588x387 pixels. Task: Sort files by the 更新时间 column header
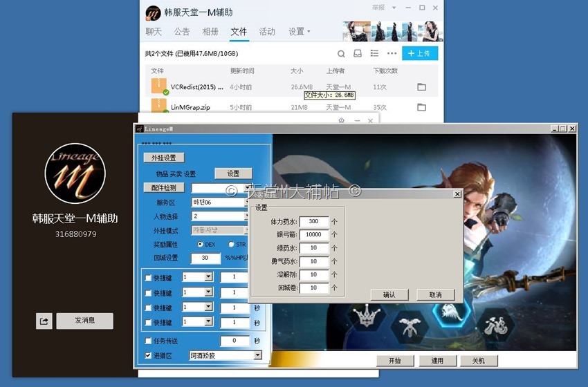click(242, 70)
